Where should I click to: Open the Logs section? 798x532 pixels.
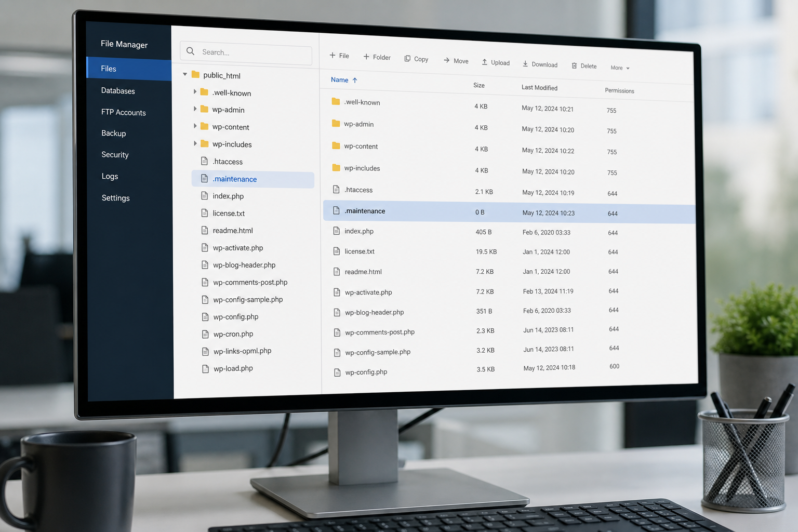(x=110, y=176)
